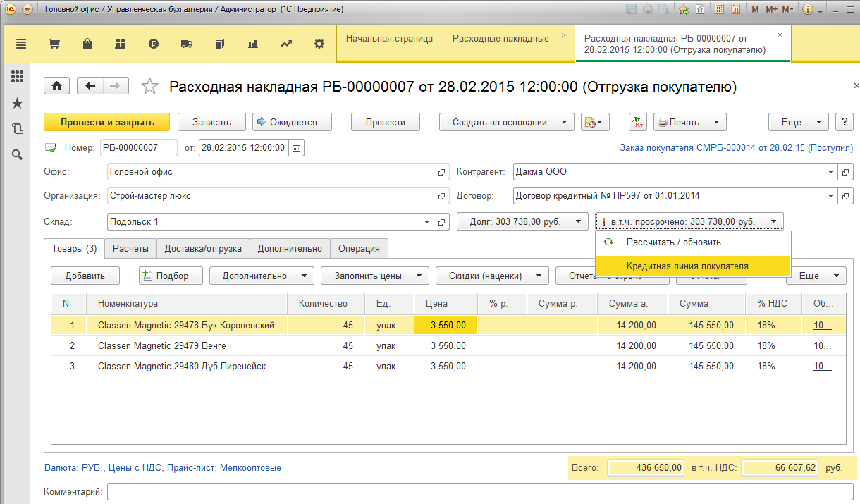This screenshot has height=504, width=860.
Task: Open the title bar favorites page-star icon
Action: 700,10
